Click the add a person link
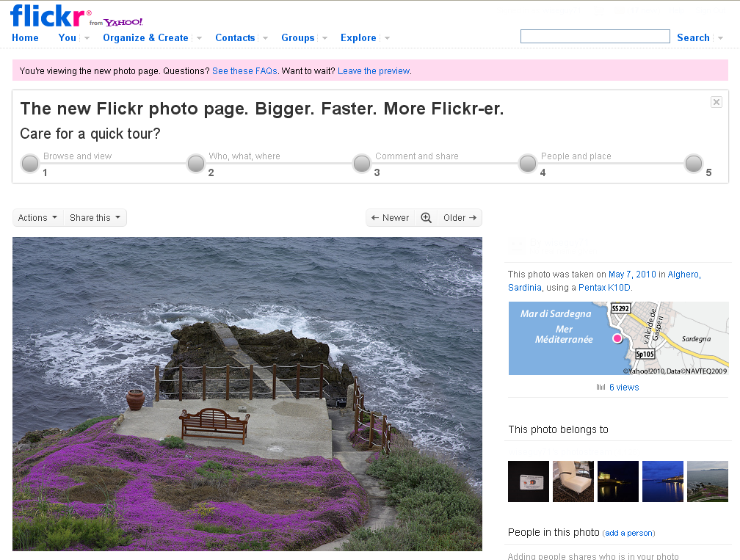Screen dimensions: 740x560 (628, 533)
